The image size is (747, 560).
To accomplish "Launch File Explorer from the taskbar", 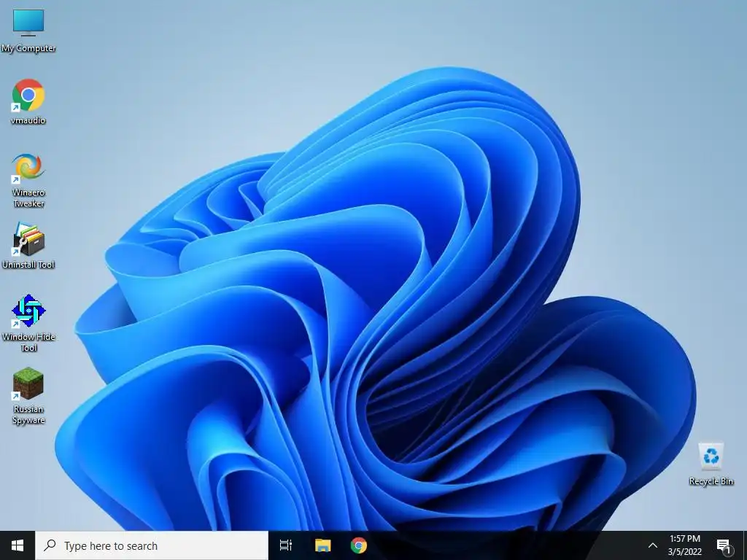I will coord(322,545).
